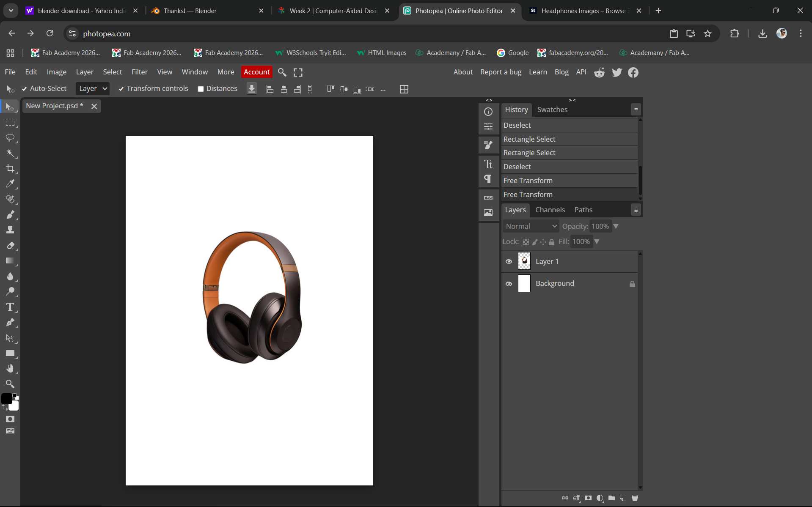Choose the Zoom tool in toolbar

point(10,384)
